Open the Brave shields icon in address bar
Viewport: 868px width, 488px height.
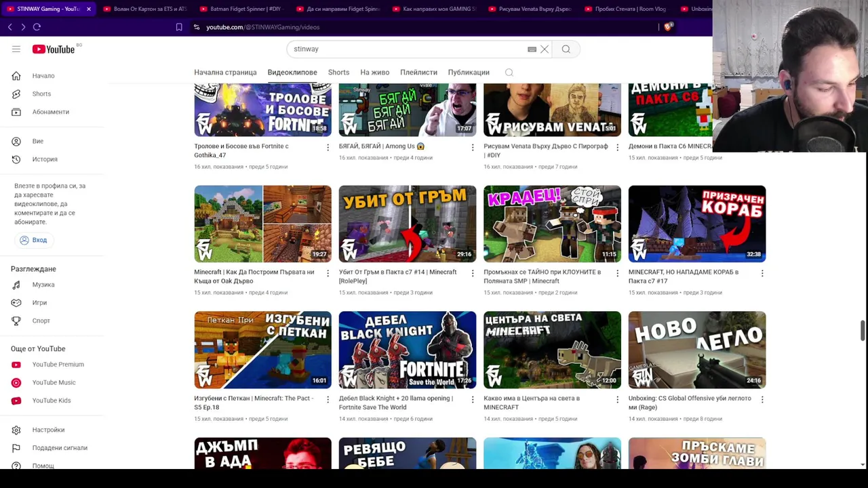668,27
